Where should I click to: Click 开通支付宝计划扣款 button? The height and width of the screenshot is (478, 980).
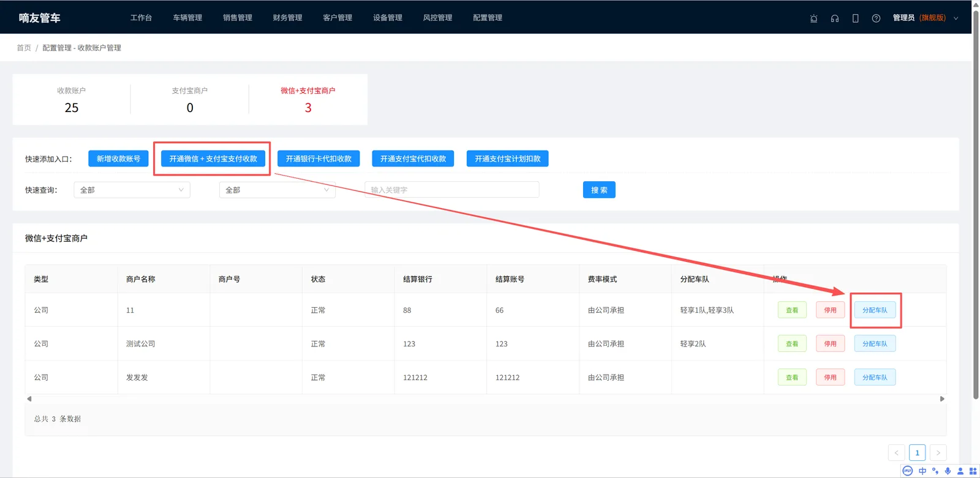pyautogui.click(x=508, y=159)
